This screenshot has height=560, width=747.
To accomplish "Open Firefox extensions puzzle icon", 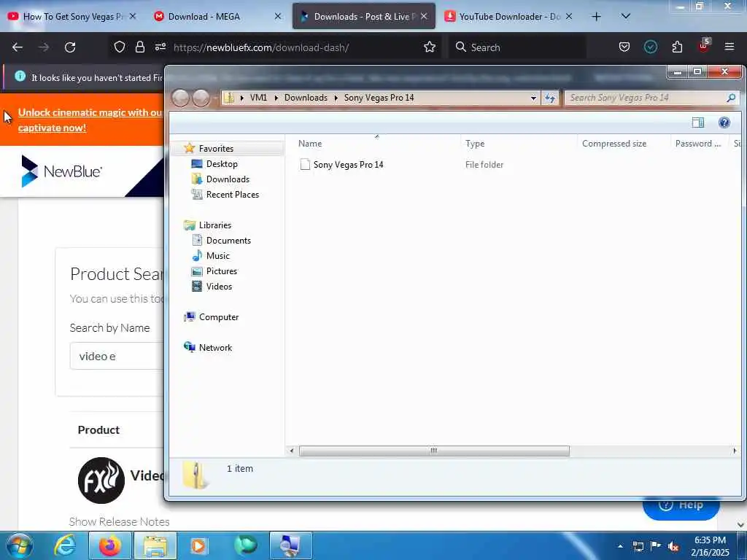I will pos(677,47).
